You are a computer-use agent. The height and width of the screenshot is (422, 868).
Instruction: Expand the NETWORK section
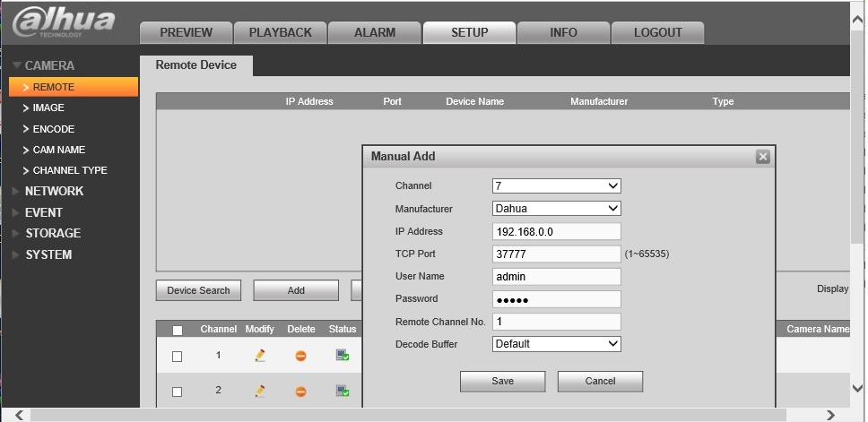pyautogui.click(x=48, y=191)
